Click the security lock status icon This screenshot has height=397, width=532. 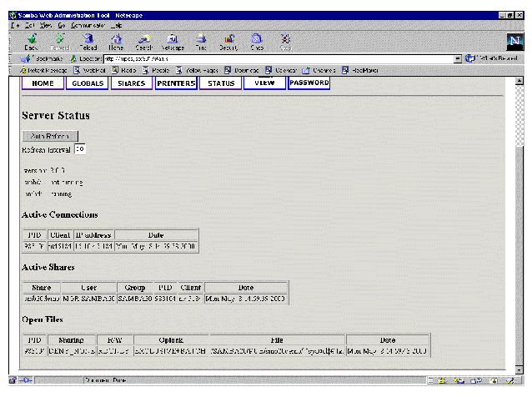tap(13, 380)
